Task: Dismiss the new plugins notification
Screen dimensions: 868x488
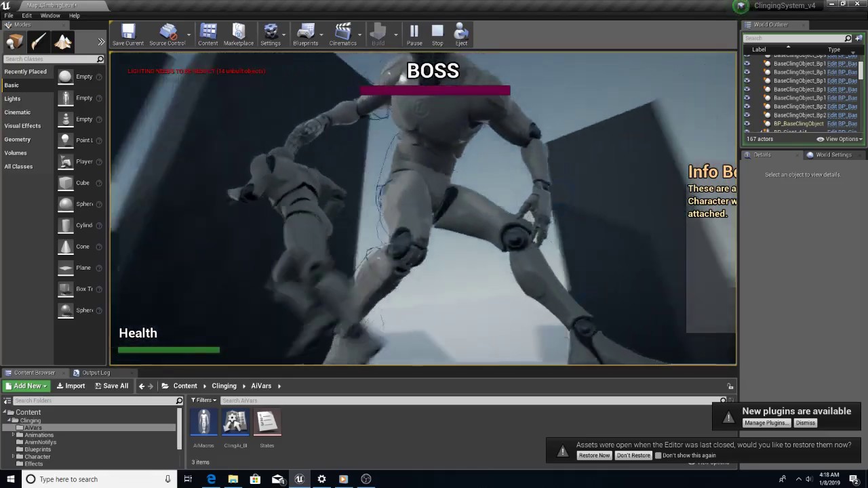Action: tap(806, 423)
